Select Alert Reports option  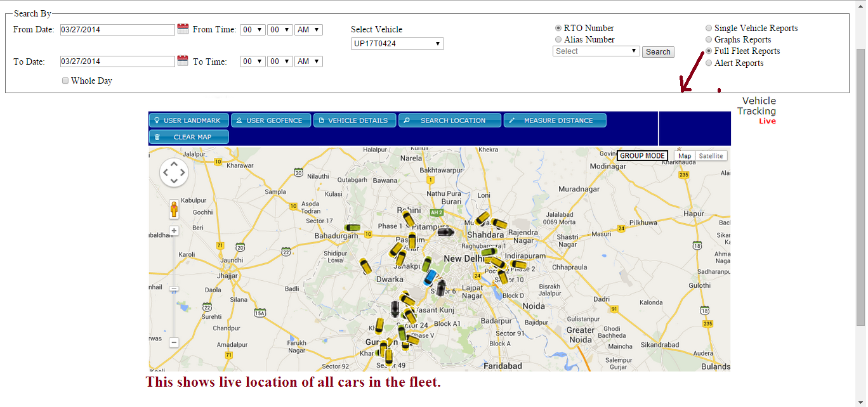pos(709,63)
